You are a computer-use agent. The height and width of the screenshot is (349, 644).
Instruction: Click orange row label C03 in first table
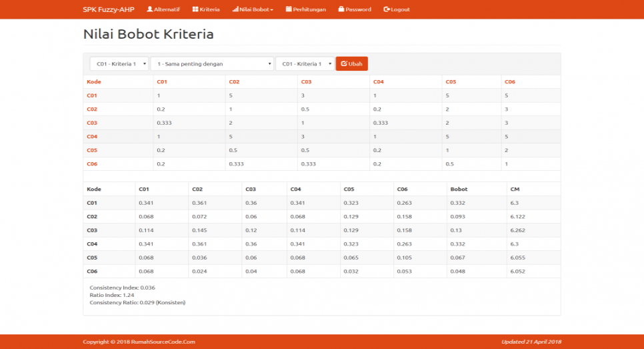[x=92, y=123]
